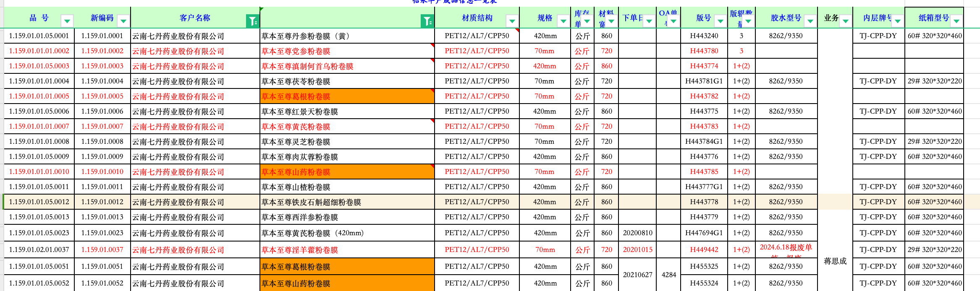Open the 内层牌号 column filter dropdown
The height and width of the screenshot is (291, 980).
point(898,21)
